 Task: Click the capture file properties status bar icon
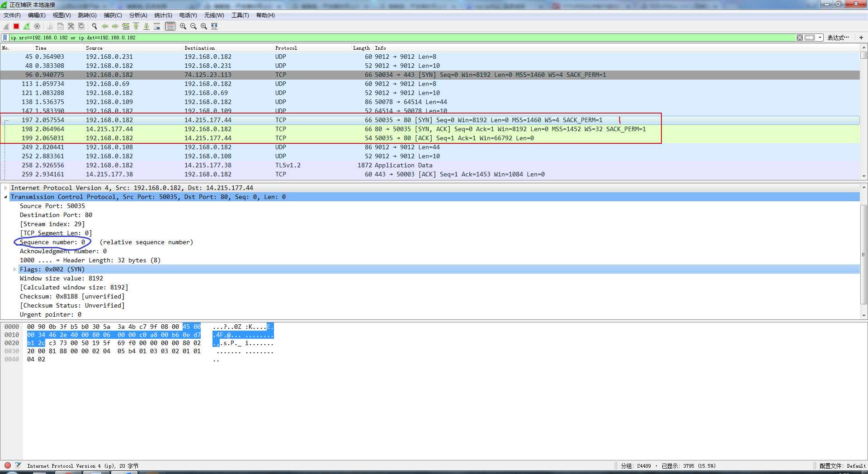[x=18, y=465]
